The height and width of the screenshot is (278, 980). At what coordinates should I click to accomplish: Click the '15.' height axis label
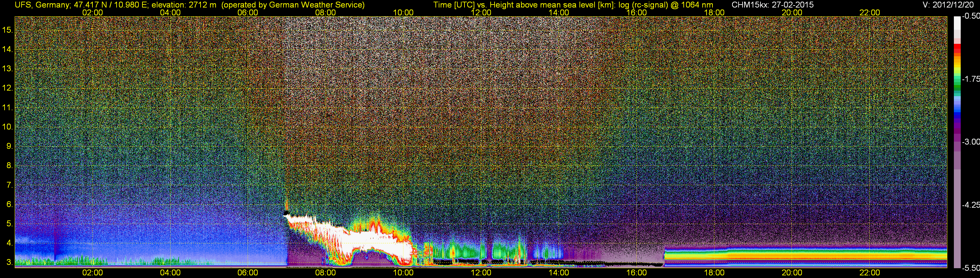[x=7, y=30]
